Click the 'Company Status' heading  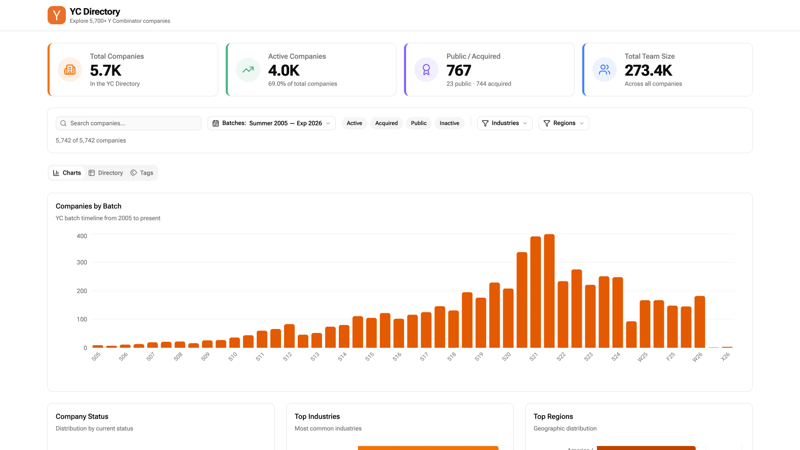tap(82, 416)
